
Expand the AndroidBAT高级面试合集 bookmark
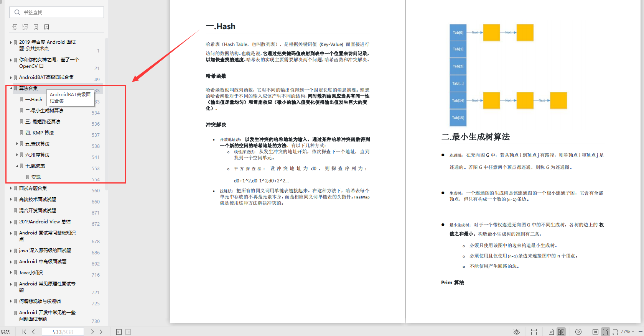click(11, 78)
